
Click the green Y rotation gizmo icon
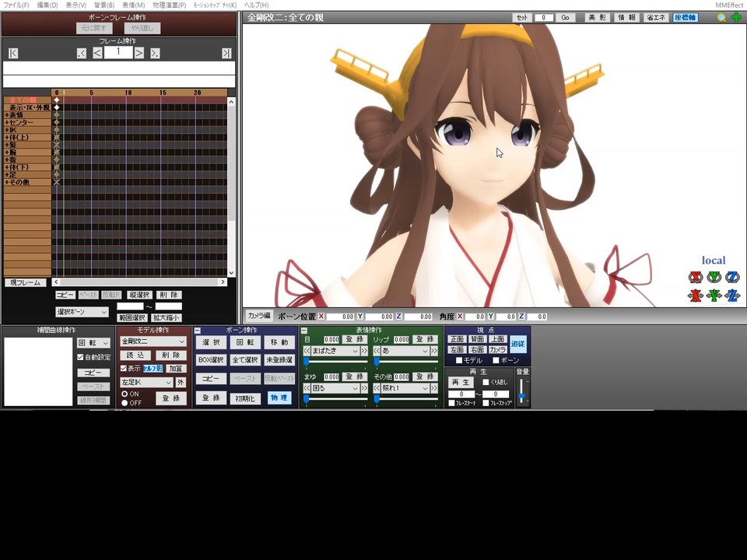click(x=714, y=277)
